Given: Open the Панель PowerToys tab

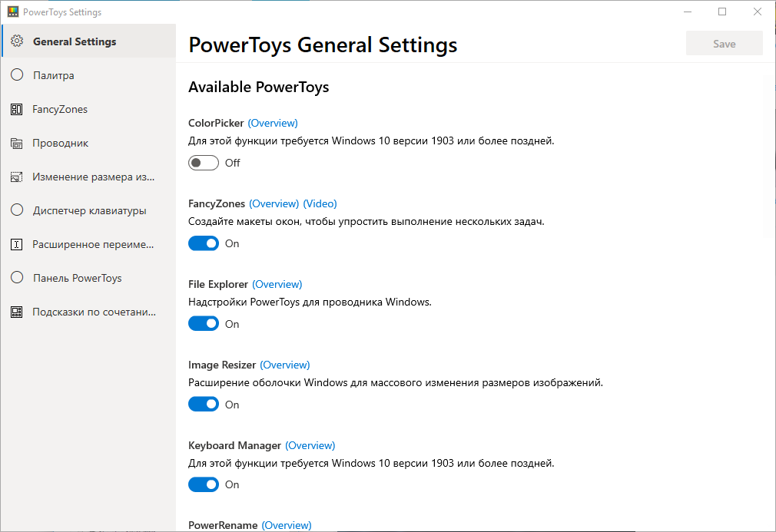Looking at the screenshot, I should pyautogui.click(x=77, y=278).
